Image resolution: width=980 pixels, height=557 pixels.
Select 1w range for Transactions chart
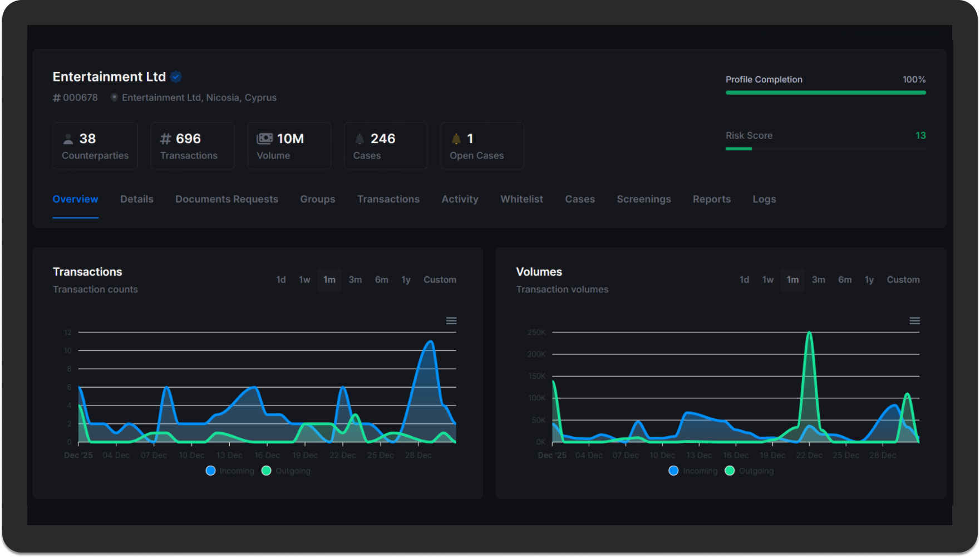coord(304,280)
